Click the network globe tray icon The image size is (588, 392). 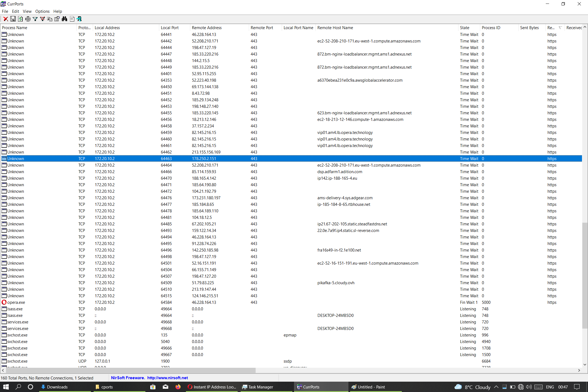click(521, 387)
